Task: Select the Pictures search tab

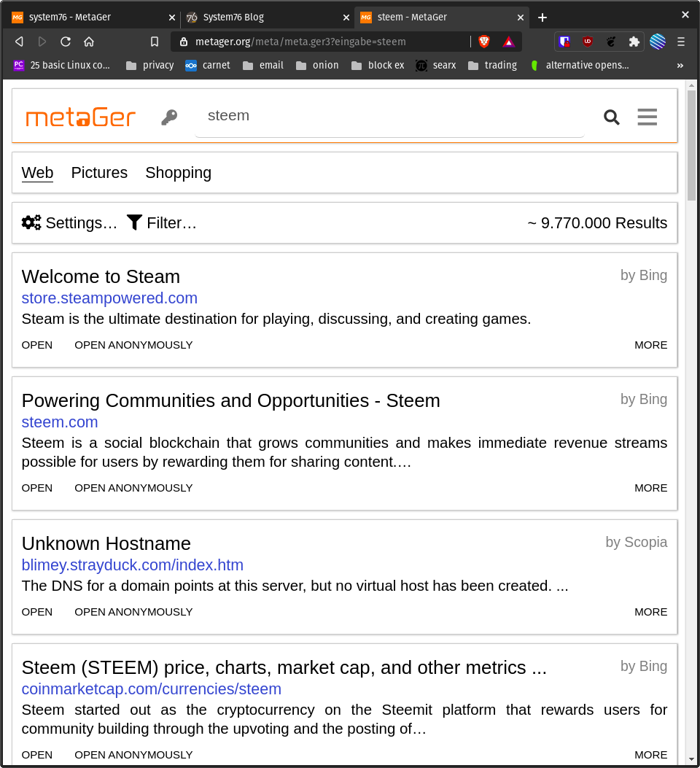Action: point(99,172)
